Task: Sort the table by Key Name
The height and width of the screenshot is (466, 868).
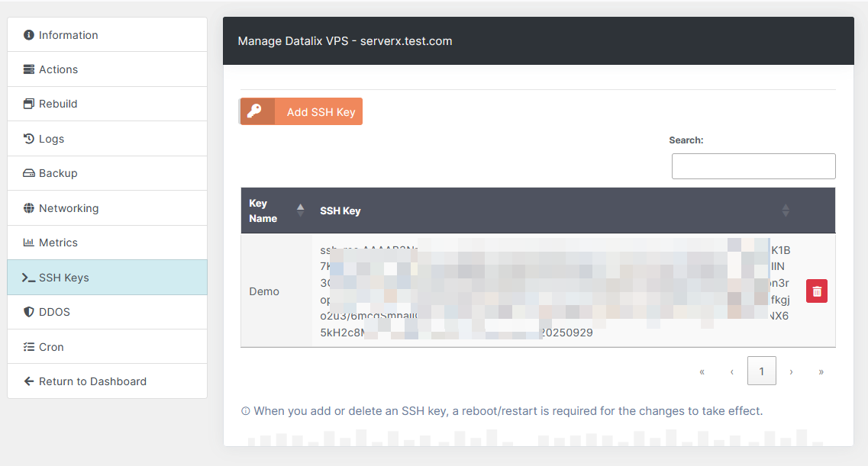Action: coord(300,210)
